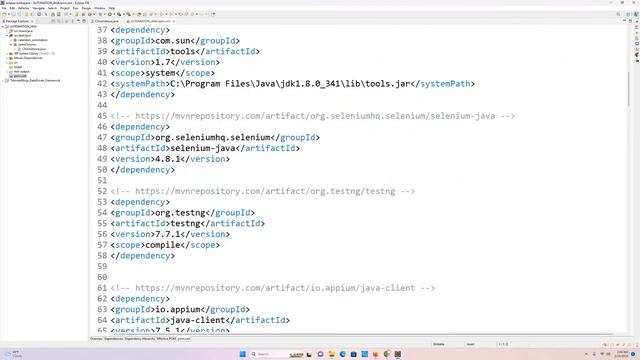The image size is (640, 360).
Task: Open the Run button dropdown arrow
Action: tap(114, 14)
